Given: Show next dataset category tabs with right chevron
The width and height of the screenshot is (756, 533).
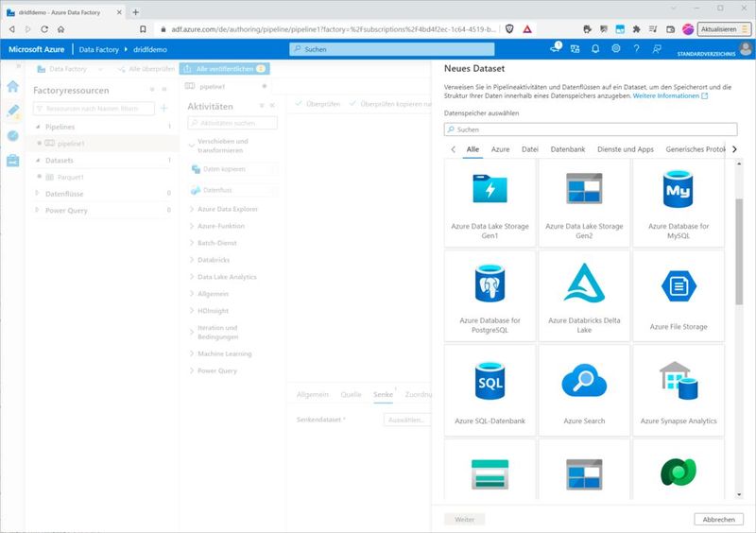Looking at the screenshot, I should pyautogui.click(x=734, y=149).
